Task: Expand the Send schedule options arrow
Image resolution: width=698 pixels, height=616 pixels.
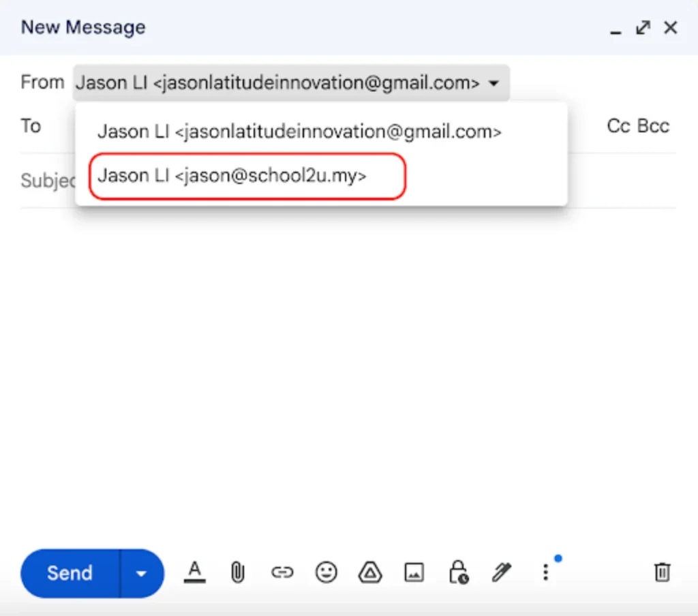Action: pyautogui.click(x=141, y=573)
